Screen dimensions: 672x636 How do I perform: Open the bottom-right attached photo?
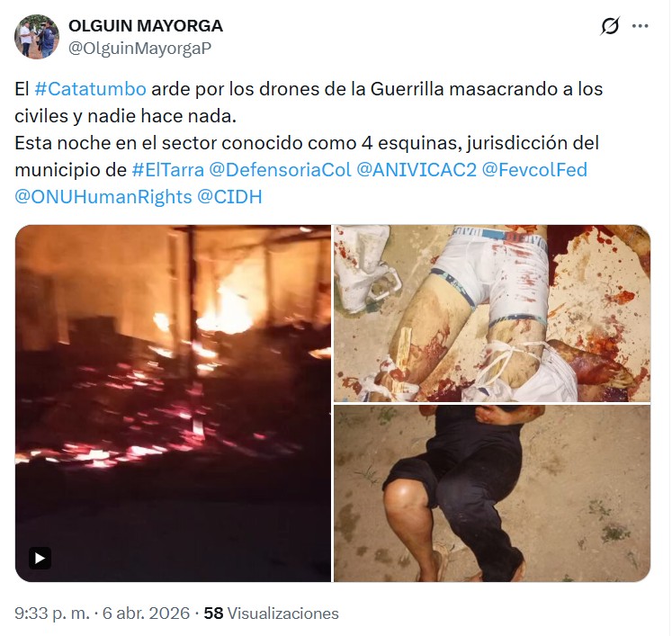pos(492,493)
